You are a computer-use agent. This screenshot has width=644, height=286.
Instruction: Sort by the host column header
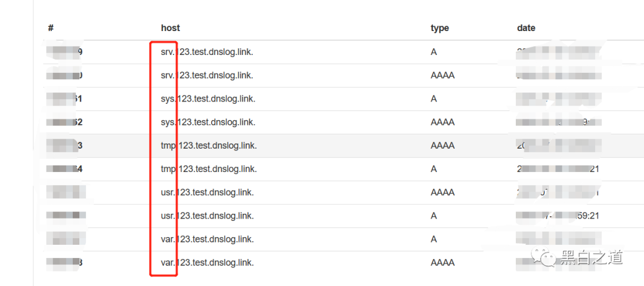pos(170,27)
